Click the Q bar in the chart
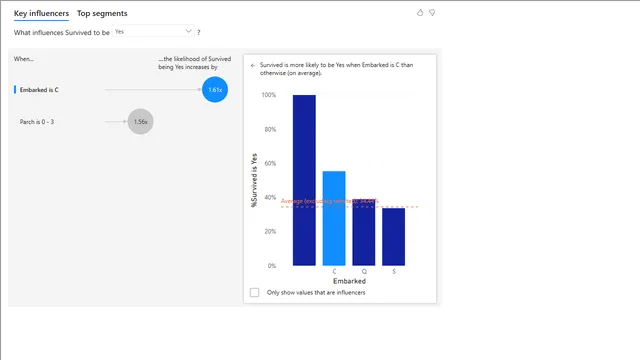This screenshot has height=360, width=640. [x=364, y=232]
